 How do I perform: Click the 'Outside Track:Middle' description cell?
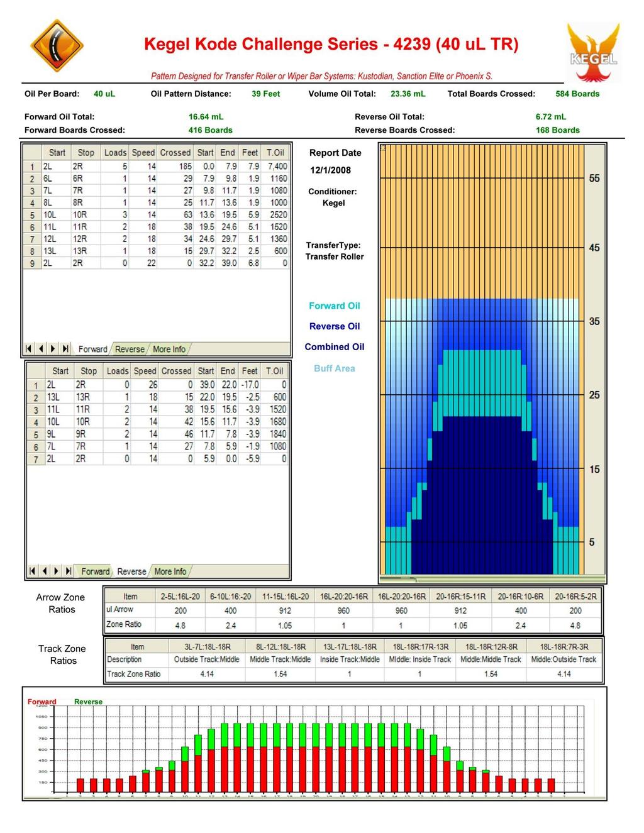[x=207, y=659]
